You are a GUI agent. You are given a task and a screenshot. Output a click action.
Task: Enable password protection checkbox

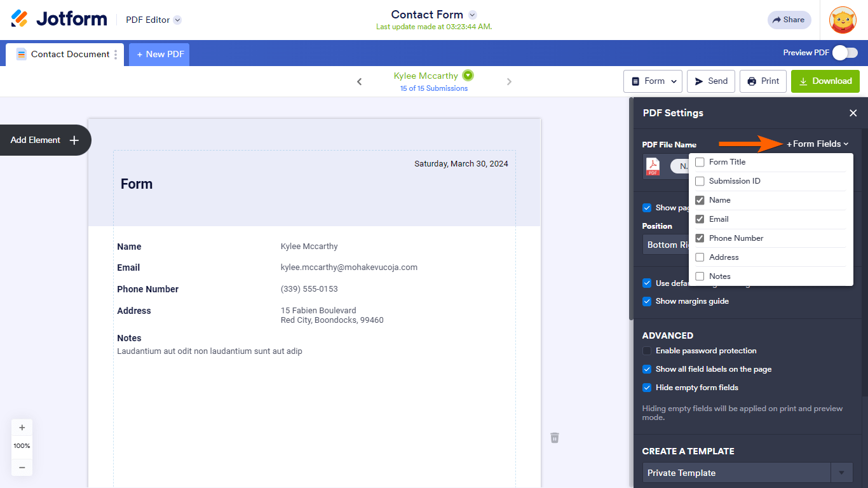[647, 351]
